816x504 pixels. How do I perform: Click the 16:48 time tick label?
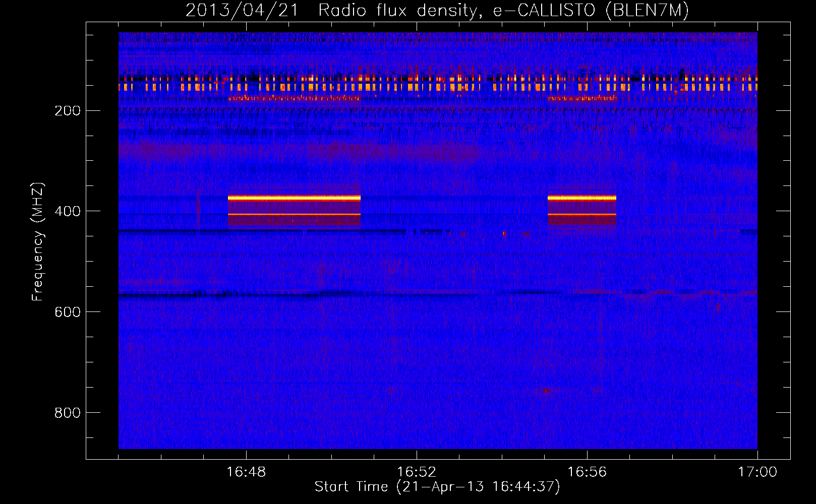point(246,472)
